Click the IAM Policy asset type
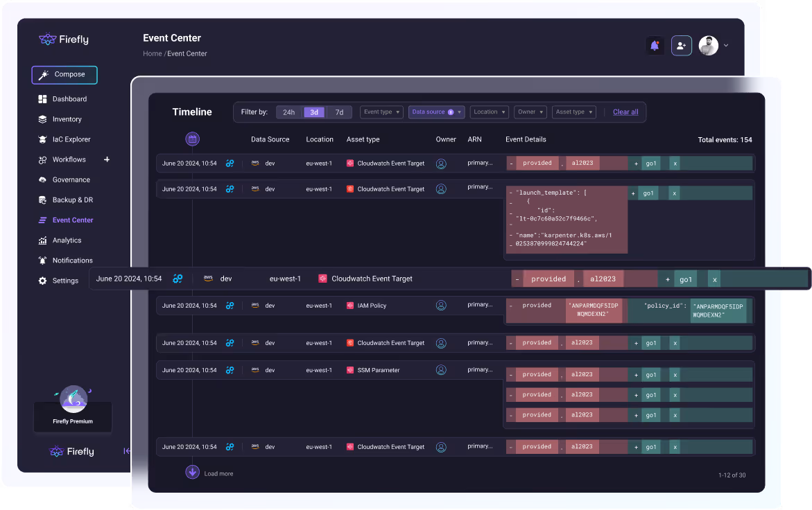 pyautogui.click(x=372, y=306)
